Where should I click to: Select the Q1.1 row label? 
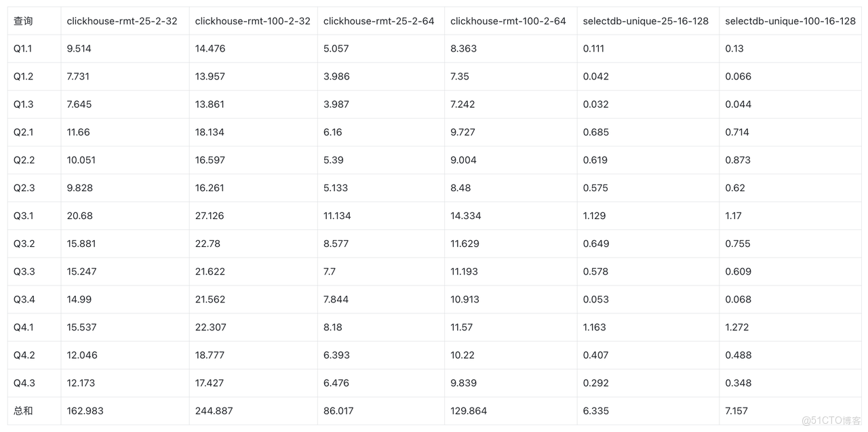23,49
